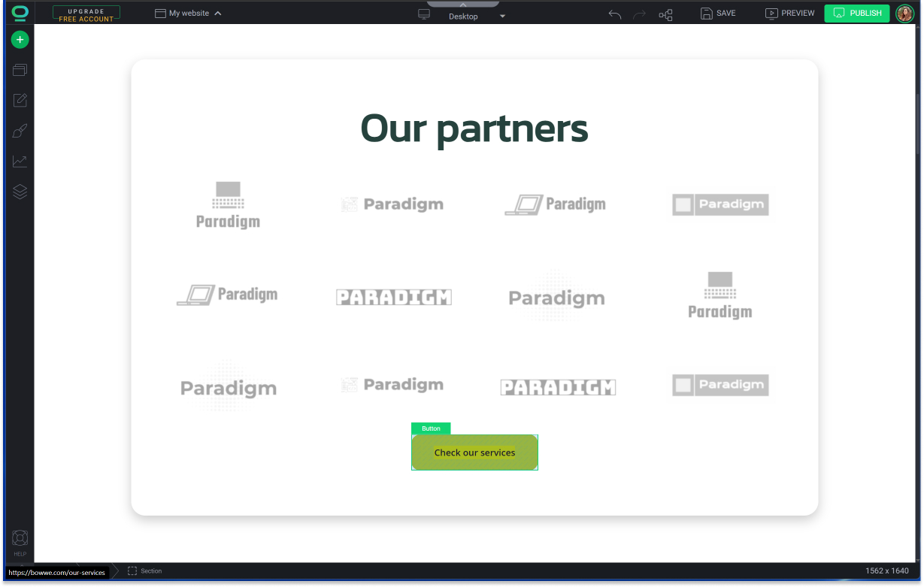Click the Section dashed-square icon in breadcrumb
This screenshot has height=587, width=924.
(132, 571)
